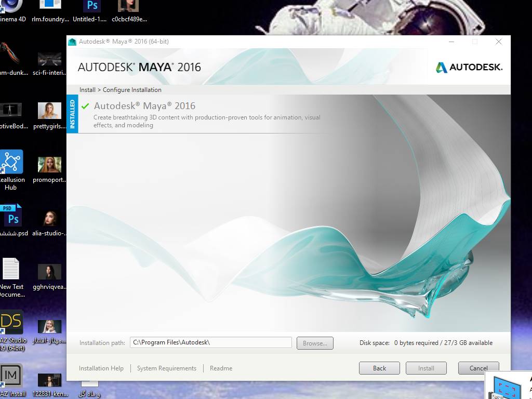Select the gghrviqvea image on desktop

tap(49, 271)
